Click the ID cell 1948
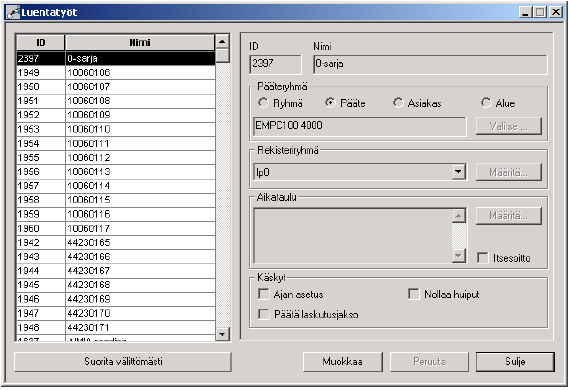The height and width of the screenshot is (390, 570). pyautogui.click(x=41, y=328)
